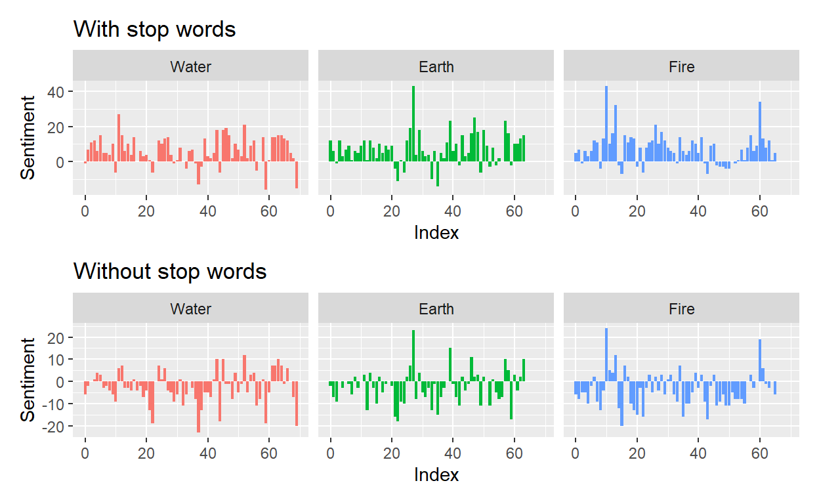Select the top Water facet header

190,66
